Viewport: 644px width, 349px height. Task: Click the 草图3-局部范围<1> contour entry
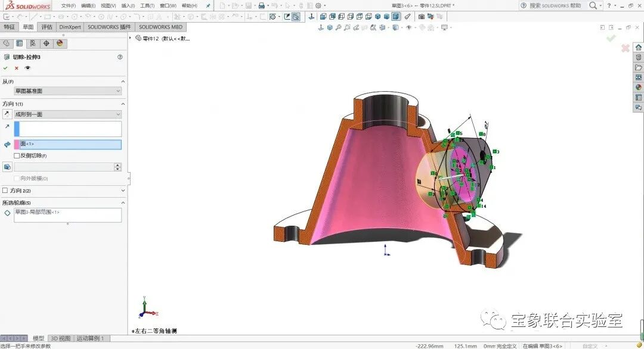(x=38, y=212)
